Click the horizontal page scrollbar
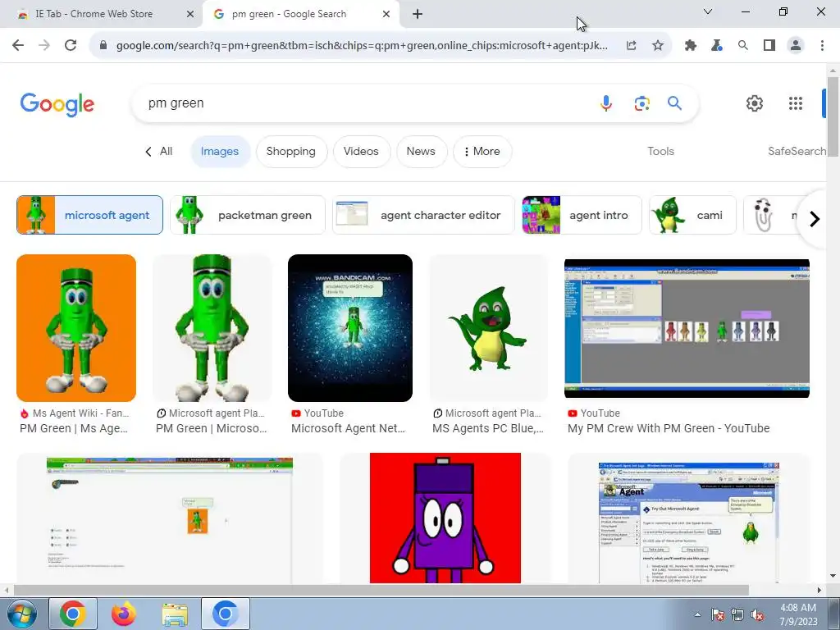 pos(381,590)
